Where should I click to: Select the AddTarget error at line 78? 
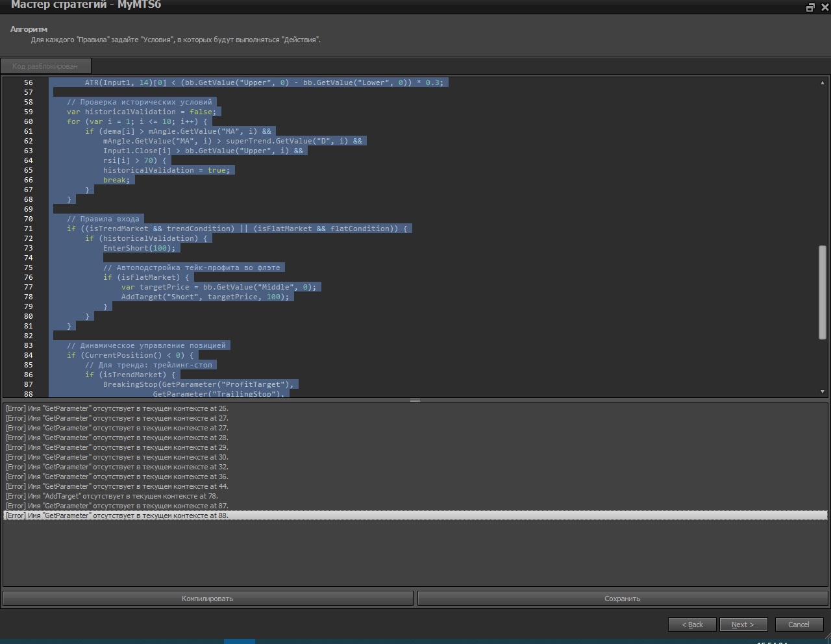point(112,496)
